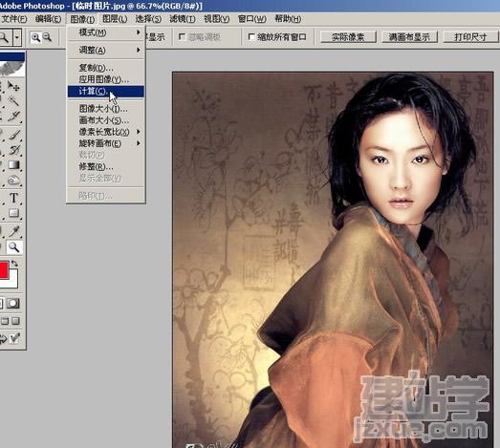Click the Adobe feather image atop toolbox
500x448 pixels.
pos(12,68)
